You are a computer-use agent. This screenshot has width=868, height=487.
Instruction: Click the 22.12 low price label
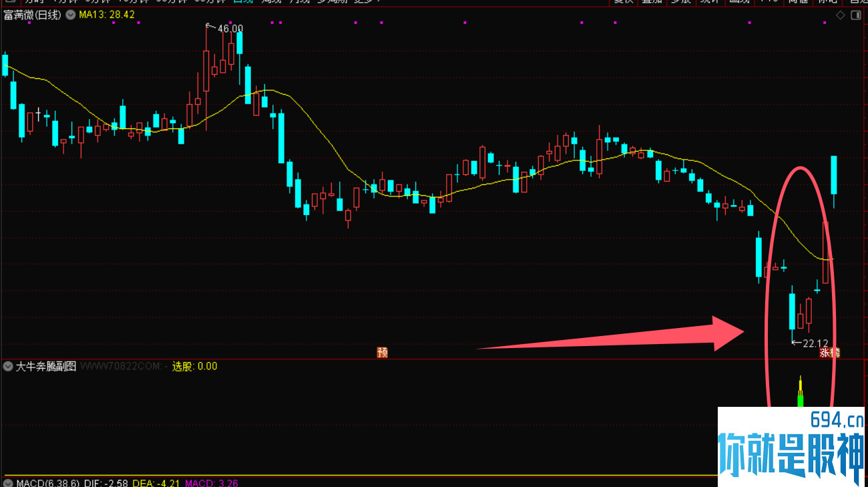coord(816,343)
